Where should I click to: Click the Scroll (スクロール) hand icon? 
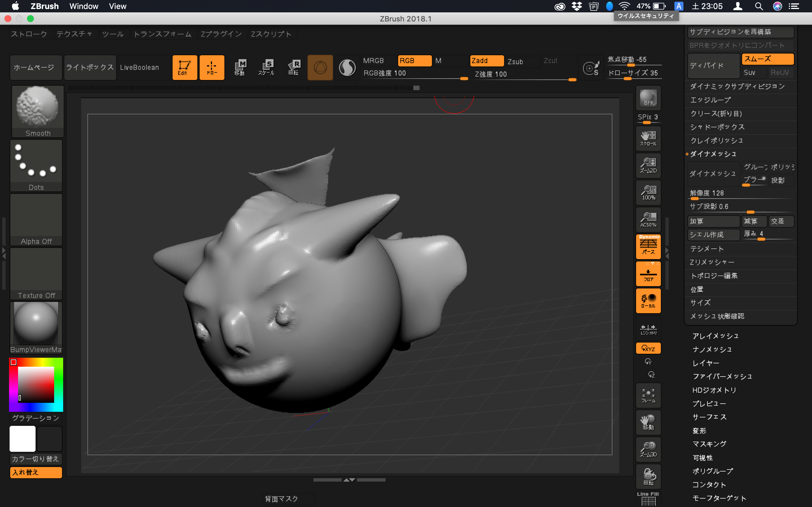(x=648, y=138)
